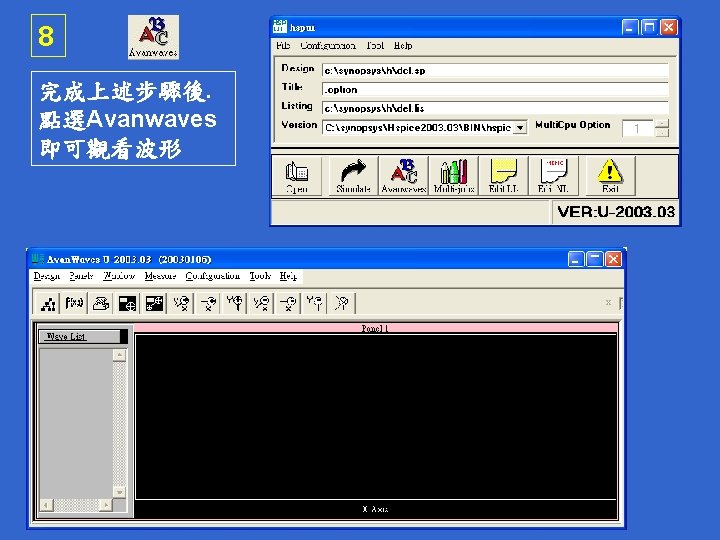Click the zoom in Y-axis icon
Image resolution: width=720 pixels, height=540 pixels.
click(x=235, y=303)
